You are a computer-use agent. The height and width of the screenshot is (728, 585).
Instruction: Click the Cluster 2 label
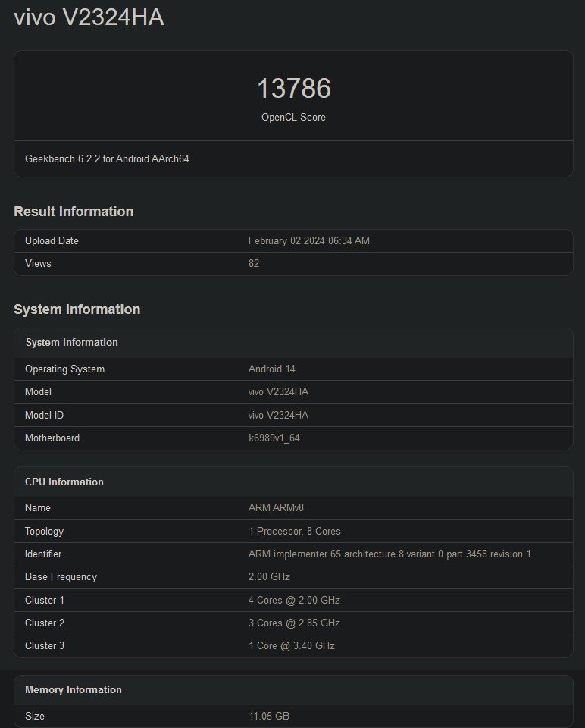pos(45,623)
